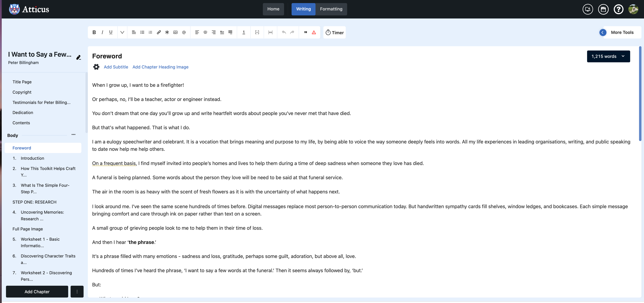This screenshot has width=644, height=303.
Task: Center align the text
Action: (205, 32)
